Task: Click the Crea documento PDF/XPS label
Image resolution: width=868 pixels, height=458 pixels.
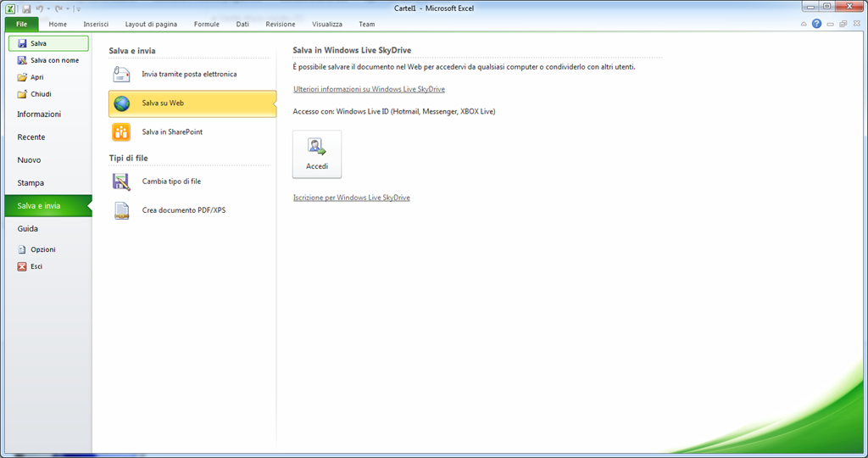Action: click(x=184, y=209)
